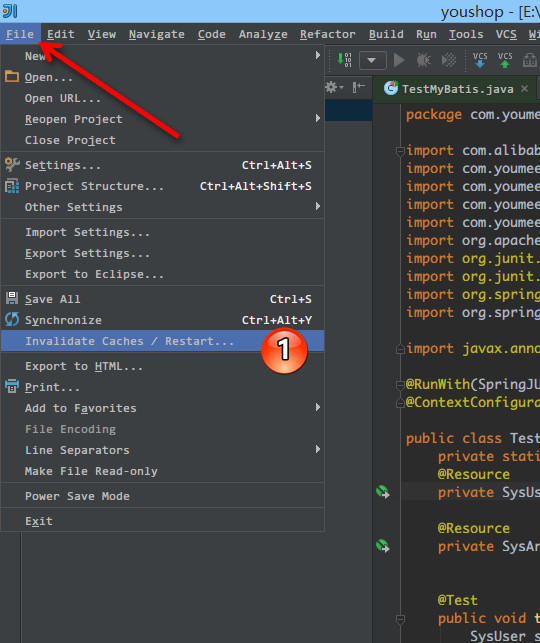Click the Debug bug icon
540x643 pixels.
tap(423, 60)
